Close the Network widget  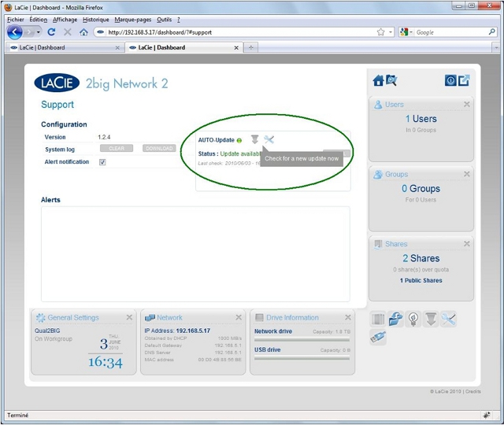click(x=239, y=318)
